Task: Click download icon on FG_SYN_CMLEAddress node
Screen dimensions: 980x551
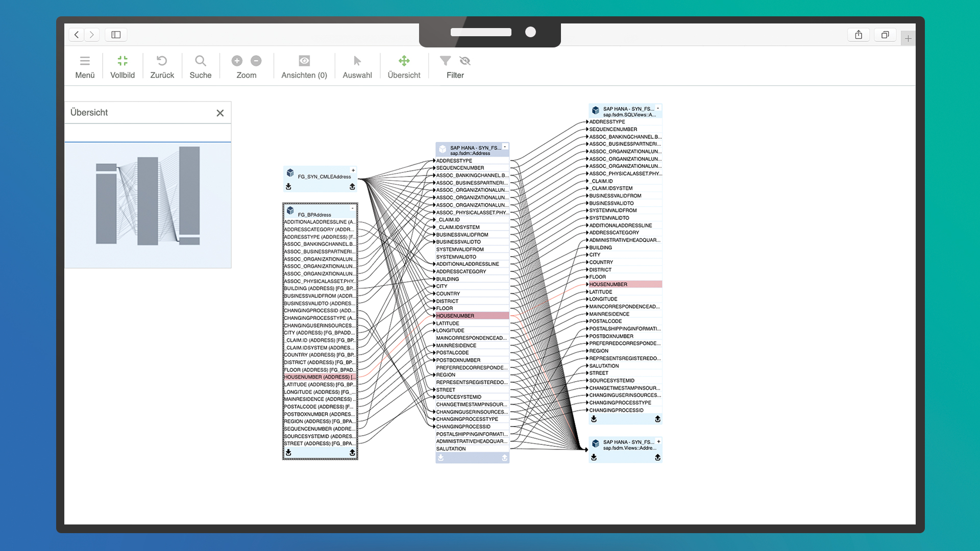Action: click(x=288, y=187)
